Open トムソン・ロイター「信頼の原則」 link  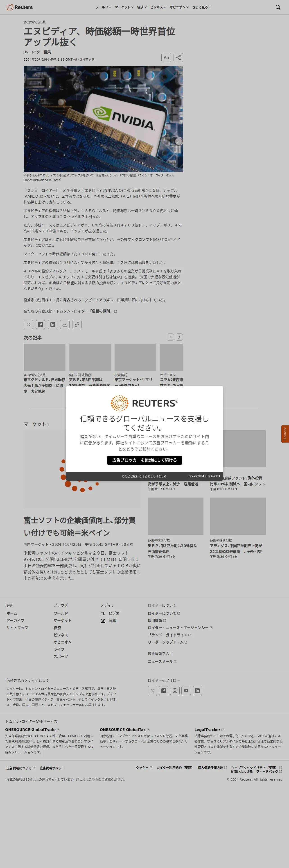[x=86, y=311]
